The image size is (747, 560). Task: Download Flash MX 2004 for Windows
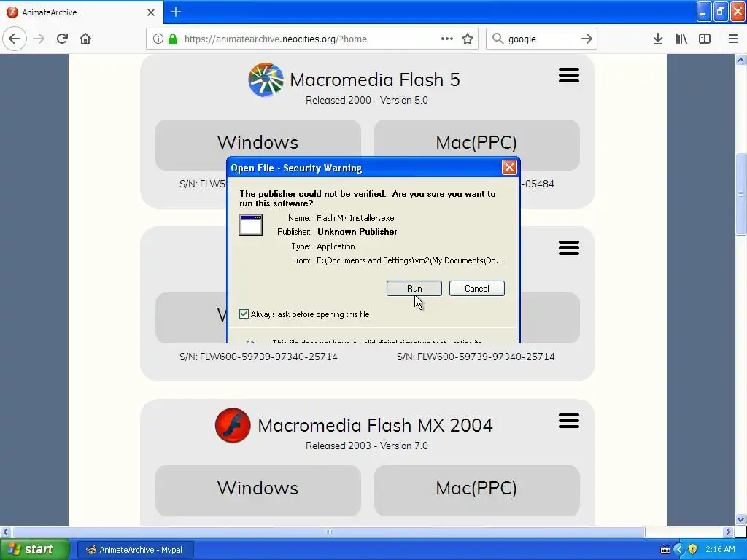[258, 490]
